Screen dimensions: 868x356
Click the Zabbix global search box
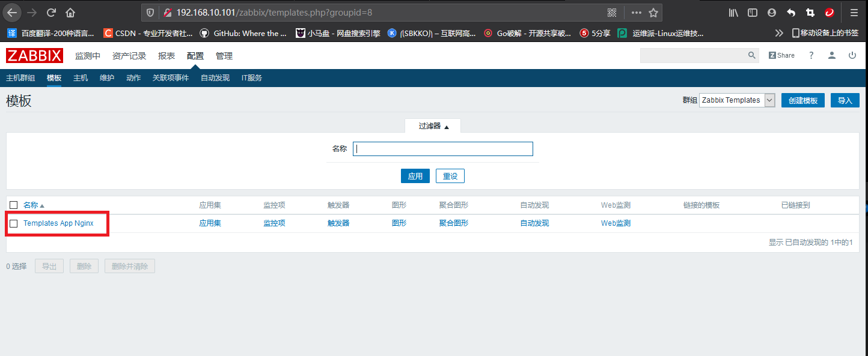click(699, 55)
